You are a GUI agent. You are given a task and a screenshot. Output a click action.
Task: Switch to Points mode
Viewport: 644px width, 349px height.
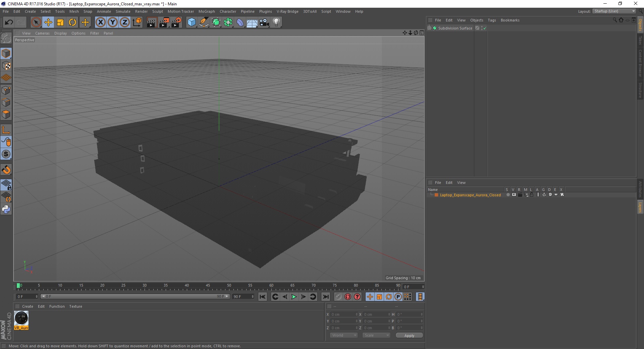(6, 90)
